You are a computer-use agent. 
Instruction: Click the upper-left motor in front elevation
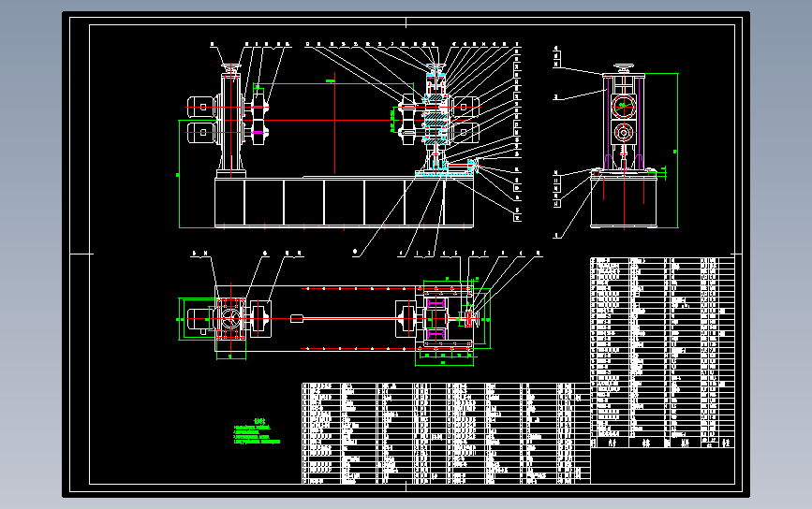click(201, 107)
